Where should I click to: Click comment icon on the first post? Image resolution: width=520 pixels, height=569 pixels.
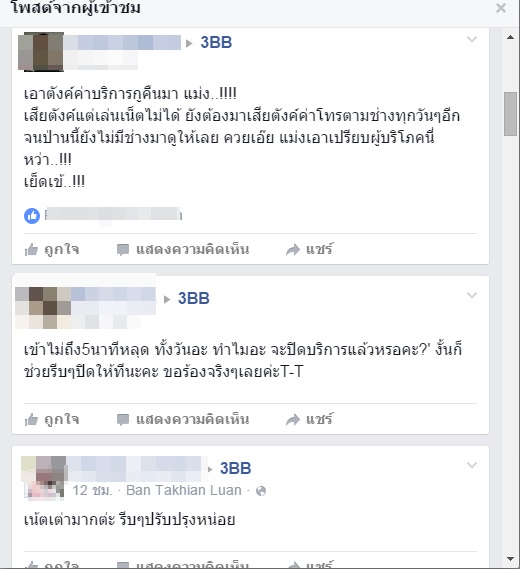[123, 250]
